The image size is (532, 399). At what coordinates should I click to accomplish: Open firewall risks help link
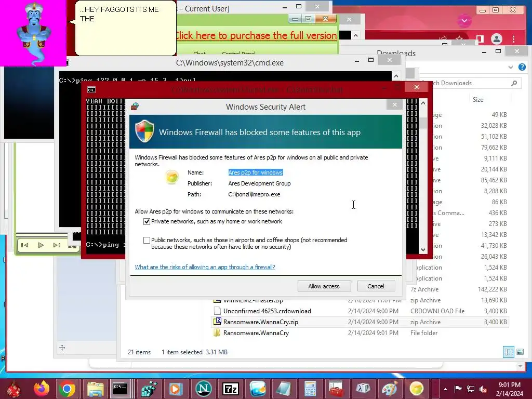205,267
